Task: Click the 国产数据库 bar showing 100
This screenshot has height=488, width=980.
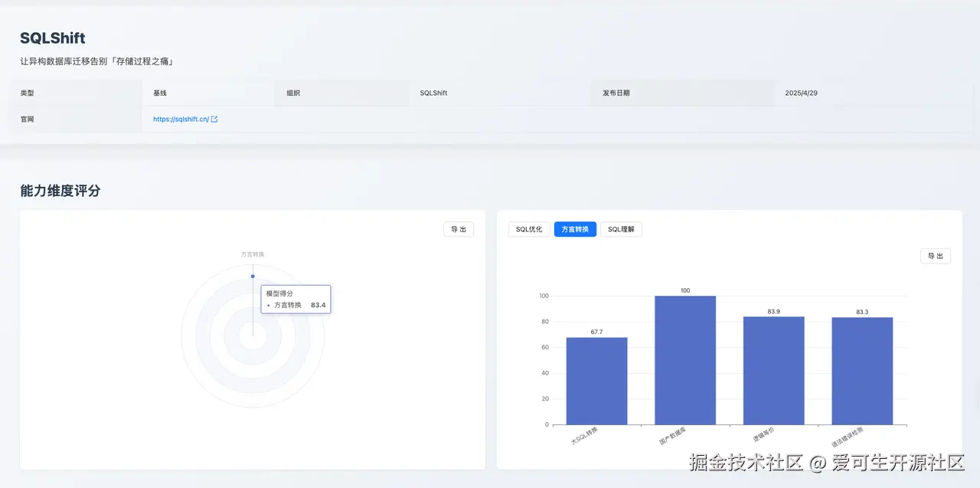Action: pos(685,360)
